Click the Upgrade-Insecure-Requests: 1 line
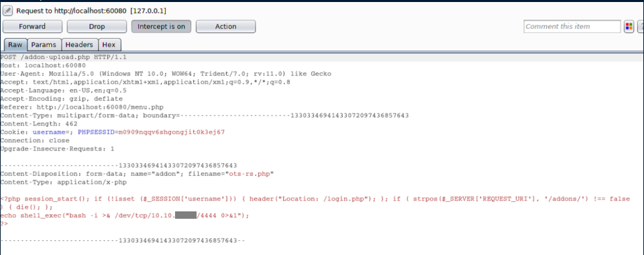This screenshot has width=644, height=255. click(x=57, y=149)
